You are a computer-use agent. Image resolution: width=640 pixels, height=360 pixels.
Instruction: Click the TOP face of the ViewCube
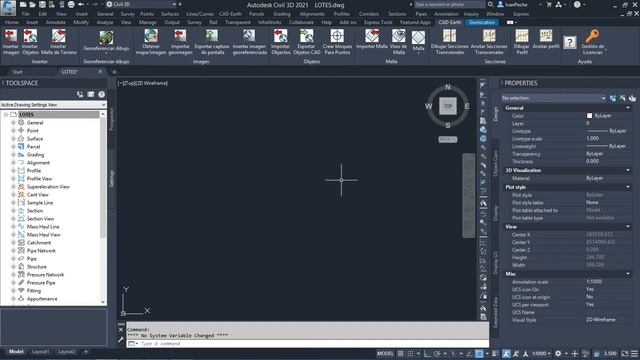tap(448, 106)
